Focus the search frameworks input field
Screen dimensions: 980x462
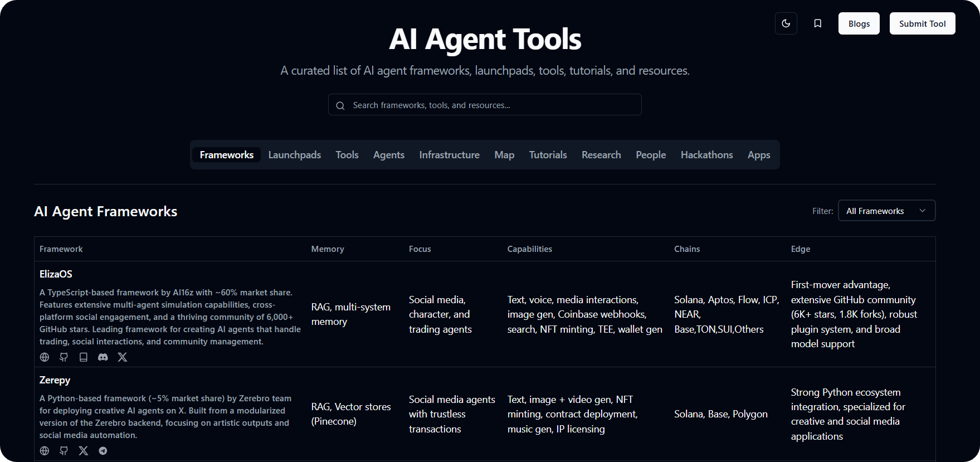pyautogui.click(x=485, y=105)
